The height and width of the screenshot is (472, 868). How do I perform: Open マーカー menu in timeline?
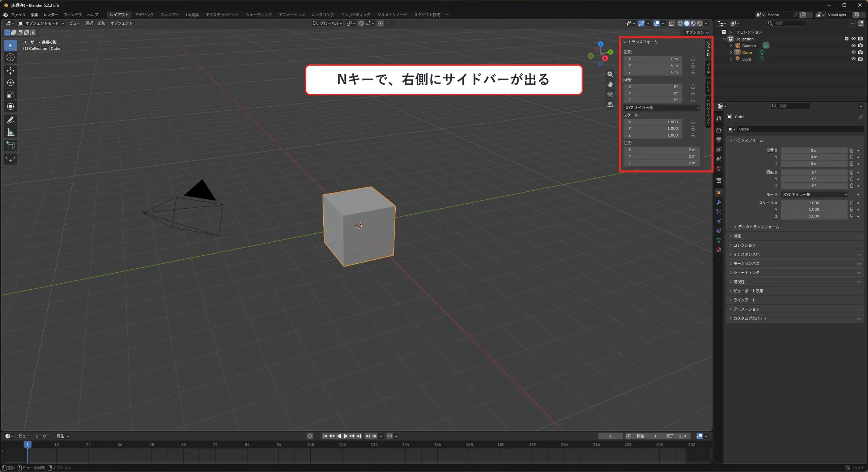click(42, 436)
